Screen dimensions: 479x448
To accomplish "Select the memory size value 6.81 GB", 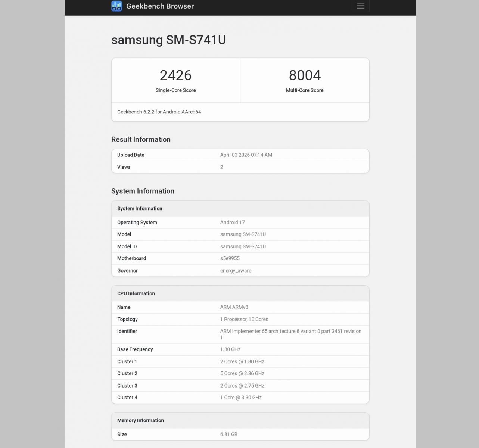I will pos(228,435).
